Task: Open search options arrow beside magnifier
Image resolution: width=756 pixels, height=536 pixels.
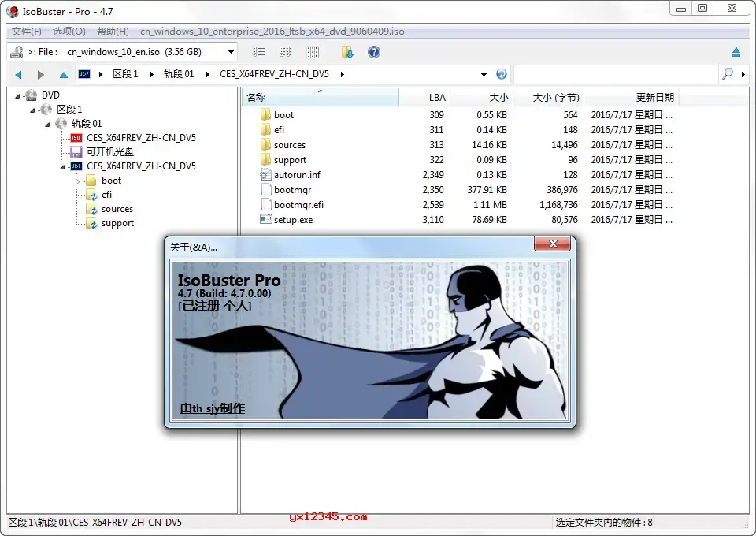Action: coord(743,74)
